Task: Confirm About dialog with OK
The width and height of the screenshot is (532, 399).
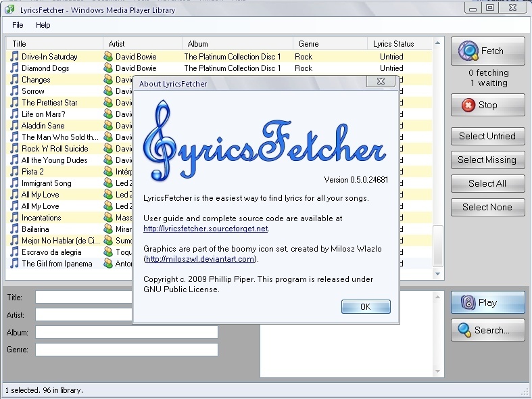Action: [x=366, y=307]
